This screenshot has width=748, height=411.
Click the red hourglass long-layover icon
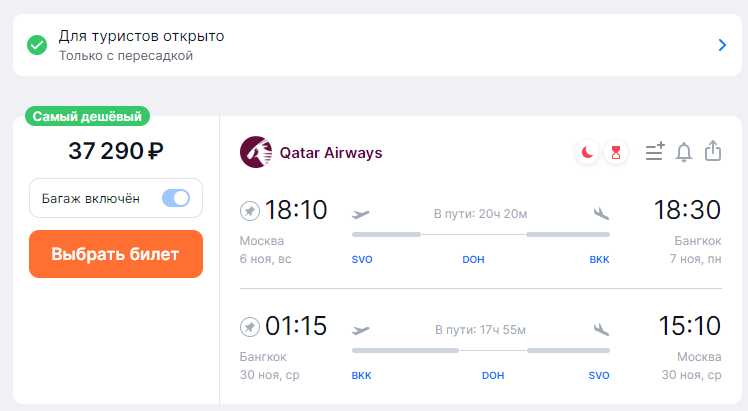click(x=616, y=153)
